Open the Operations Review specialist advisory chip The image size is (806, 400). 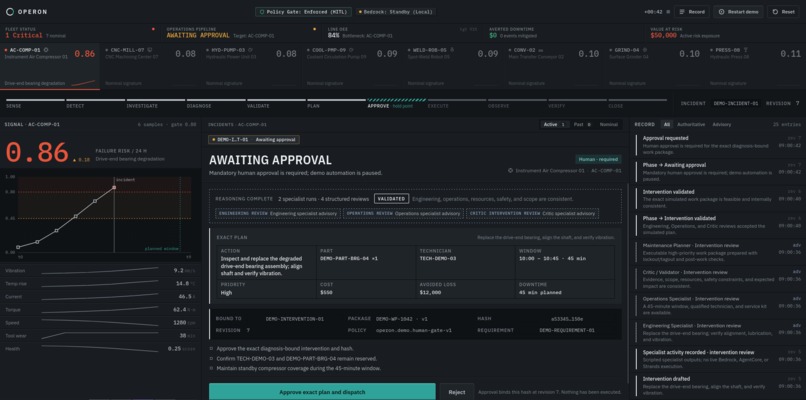point(404,213)
